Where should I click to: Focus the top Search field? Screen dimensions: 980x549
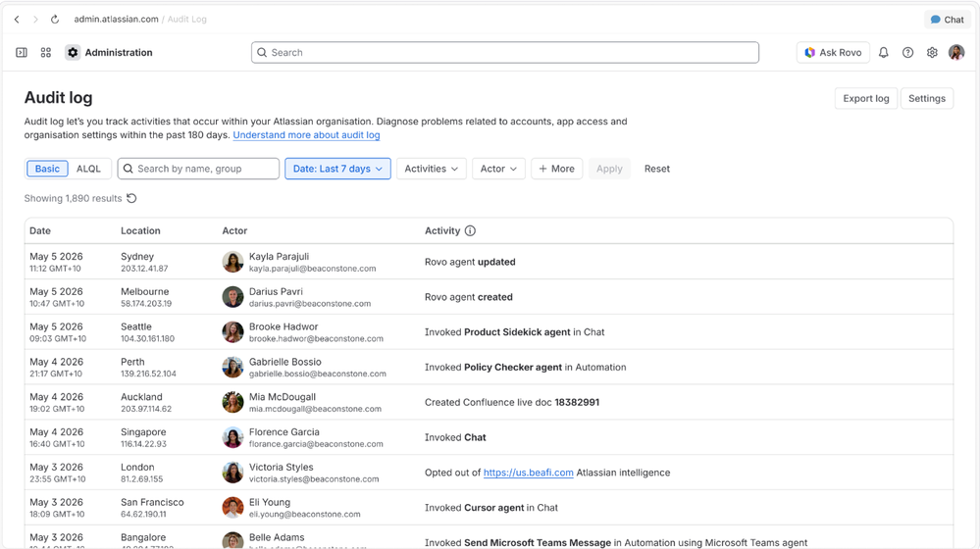pyautogui.click(x=505, y=53)
